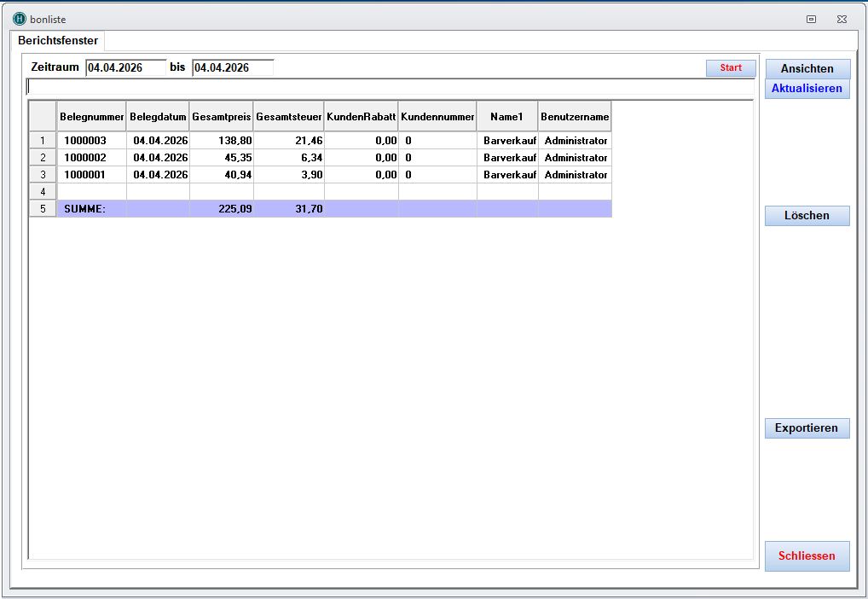Click the restore window icon in title bar
The image size is (868, 599).
(811, 19)
